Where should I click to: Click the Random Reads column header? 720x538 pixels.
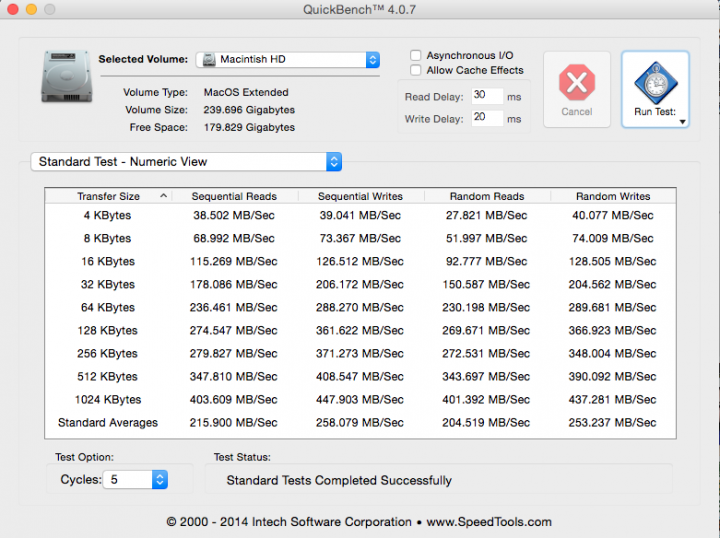487,196
